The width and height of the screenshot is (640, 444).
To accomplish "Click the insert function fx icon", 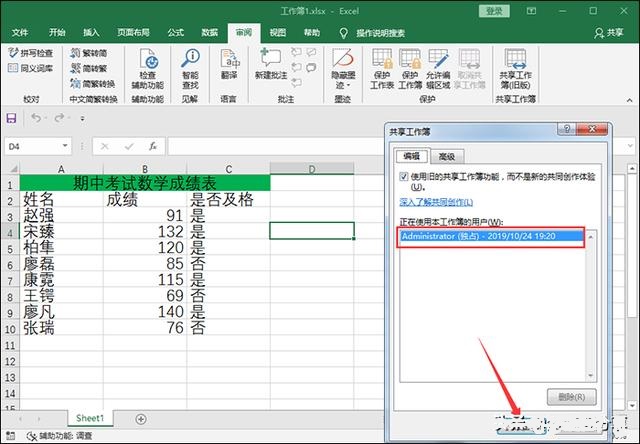I will click(x=153, y=146).
